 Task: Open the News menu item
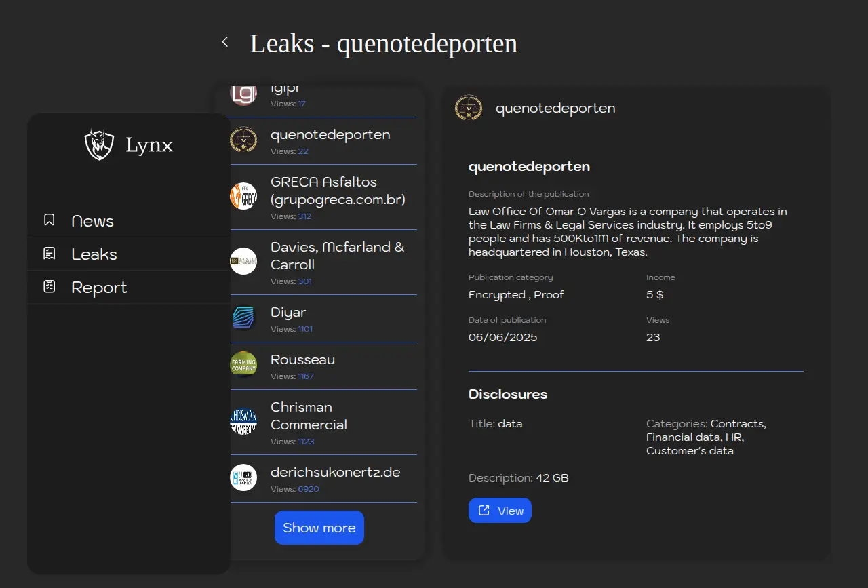pyautogui.click(x=92, y=221)
